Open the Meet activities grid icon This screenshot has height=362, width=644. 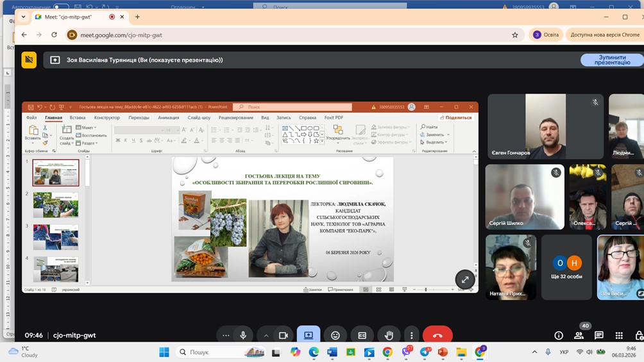[x=619, y=335]
